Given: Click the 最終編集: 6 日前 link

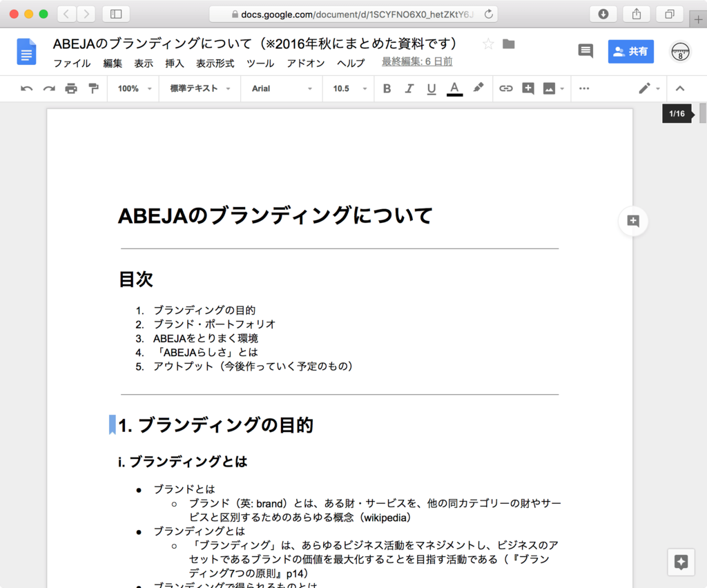Looking at the screenshot, I should [417, 61].
